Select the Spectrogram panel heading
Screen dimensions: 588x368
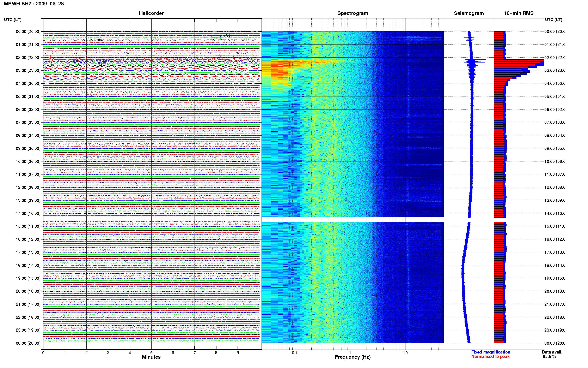coord(353,13)
